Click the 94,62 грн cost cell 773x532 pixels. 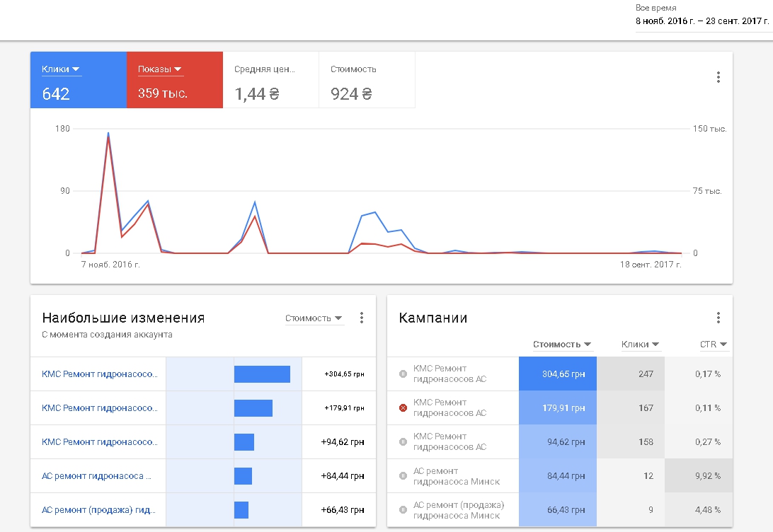[558, 442]
